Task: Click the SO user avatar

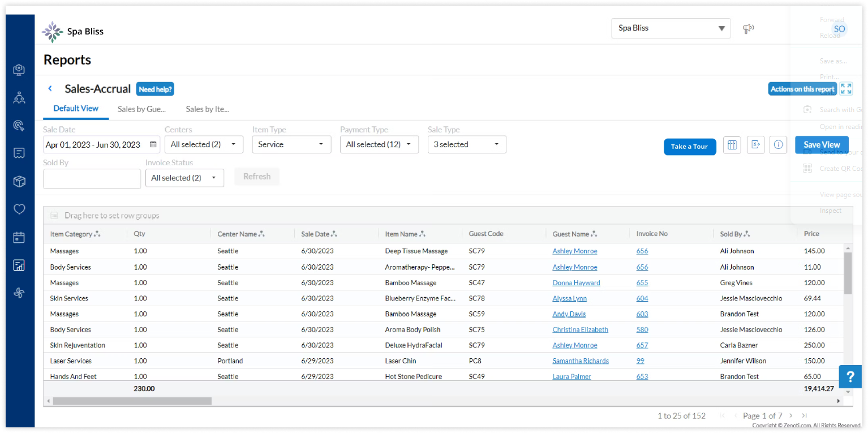Action: point(839,29)
